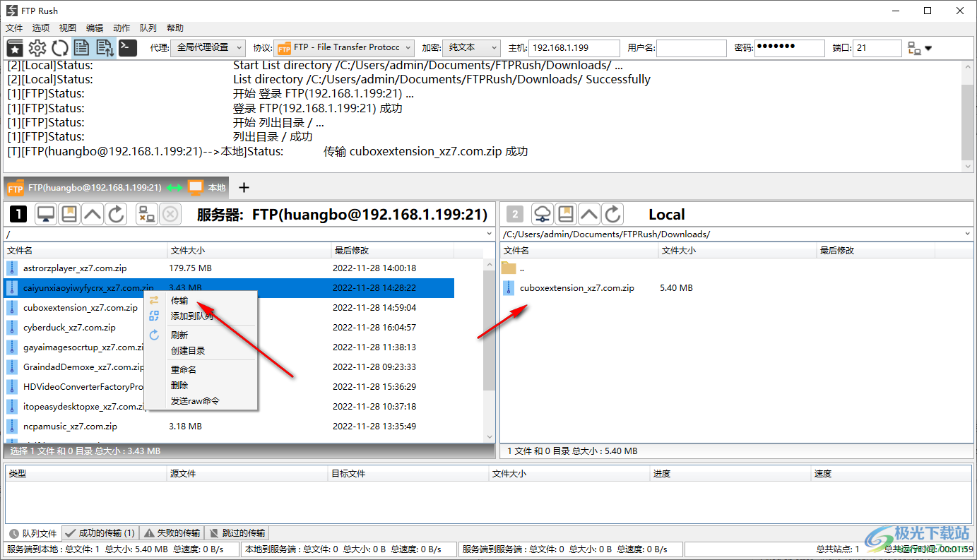Choose 删除 in the context menu
977x560 pixels.
tap(201, 385)
